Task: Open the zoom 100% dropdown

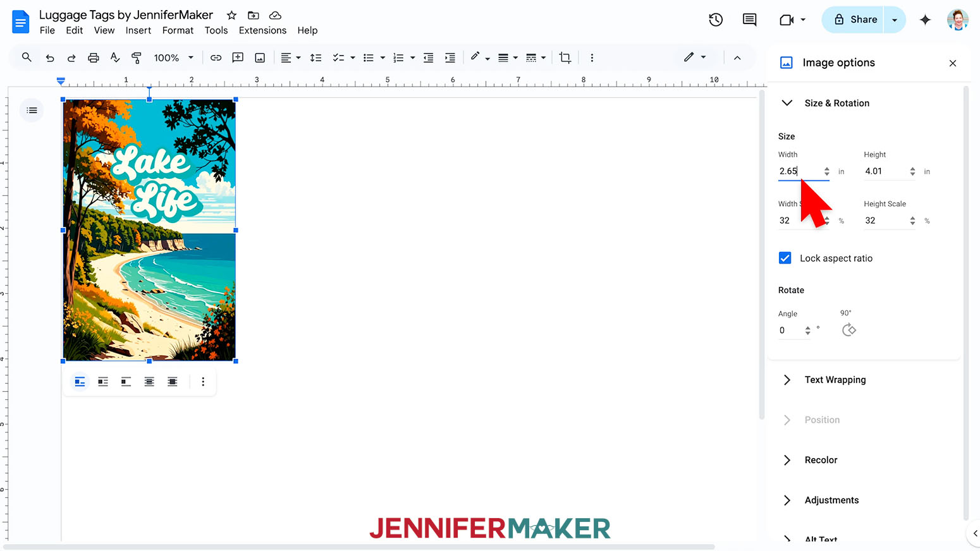Action: coord(173,58)
